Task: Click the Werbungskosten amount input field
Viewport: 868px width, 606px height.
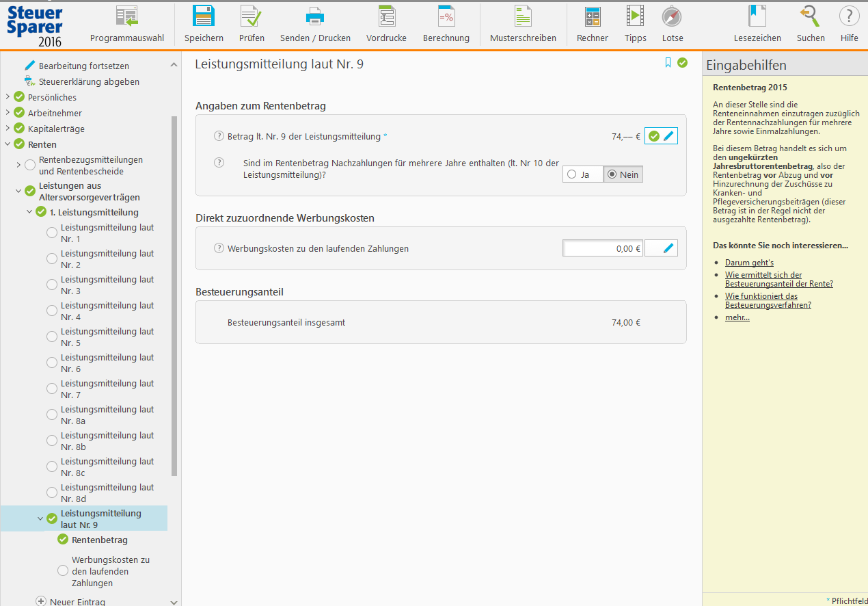Action: (603, 248)
